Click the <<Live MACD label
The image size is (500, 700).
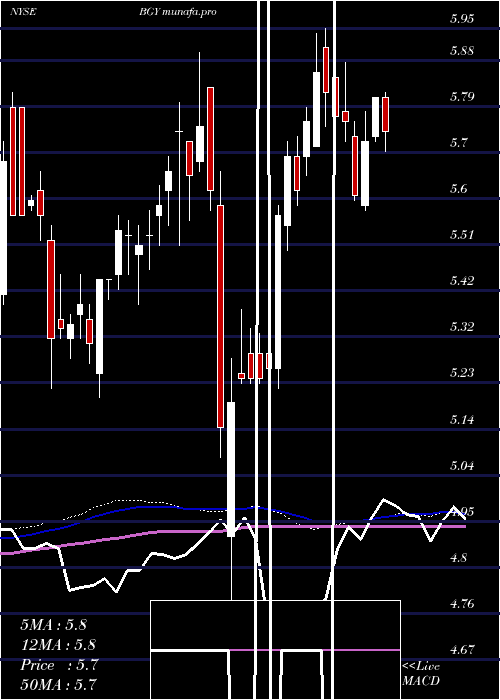point(421,674)
